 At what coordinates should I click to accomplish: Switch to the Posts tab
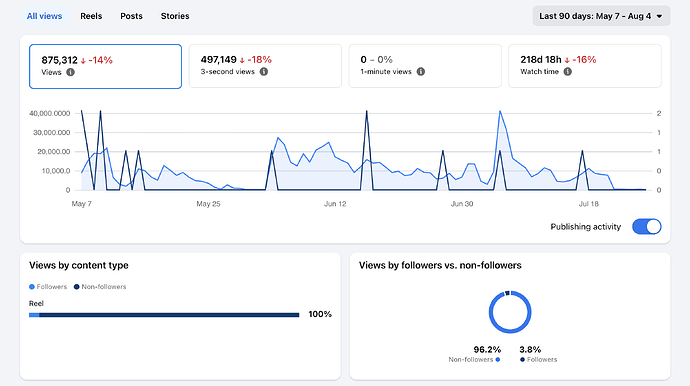(132, 16)
